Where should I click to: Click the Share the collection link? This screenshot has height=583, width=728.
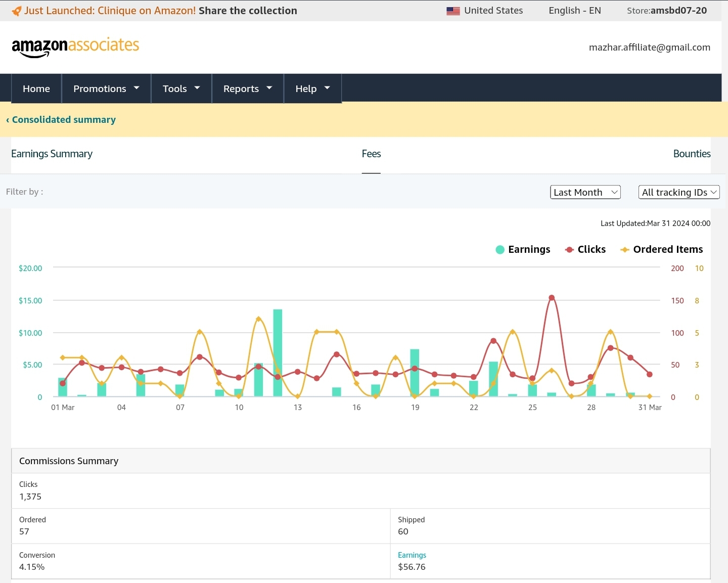coord(248,11)
